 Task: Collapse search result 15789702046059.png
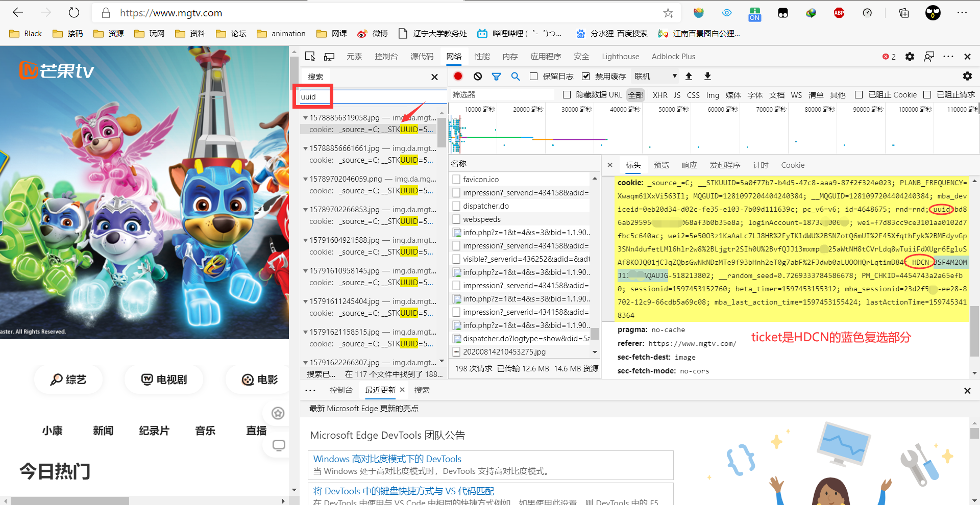305,179
